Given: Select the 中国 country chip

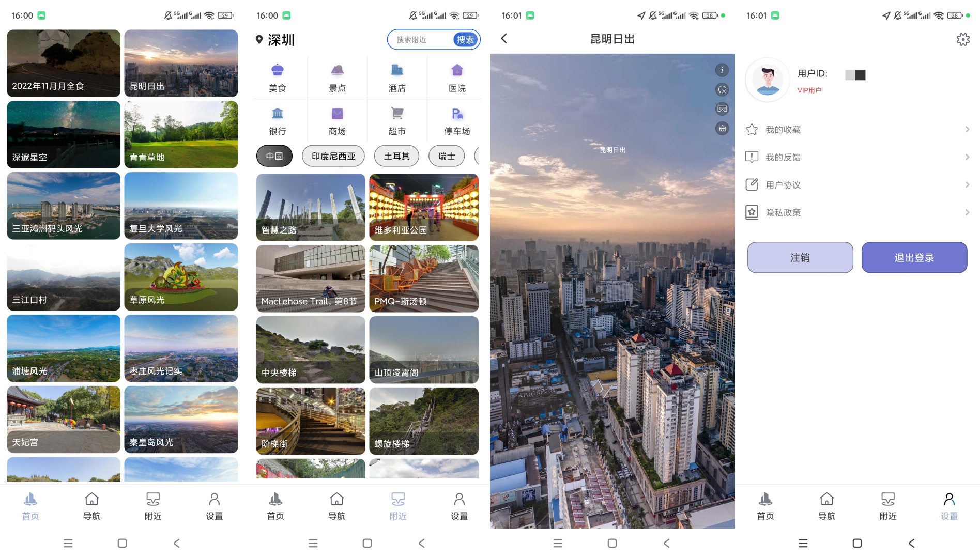Looking at the screenshot, I should 274,156.
